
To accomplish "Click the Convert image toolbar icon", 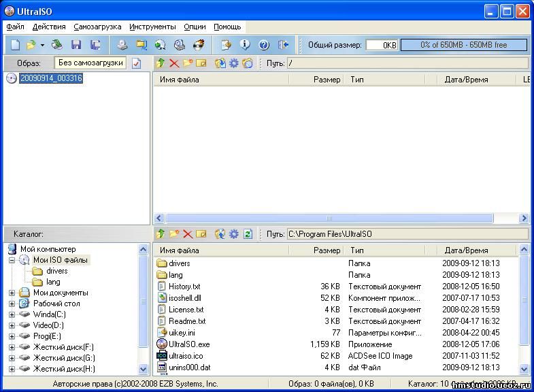I will (x=161, y=45).
